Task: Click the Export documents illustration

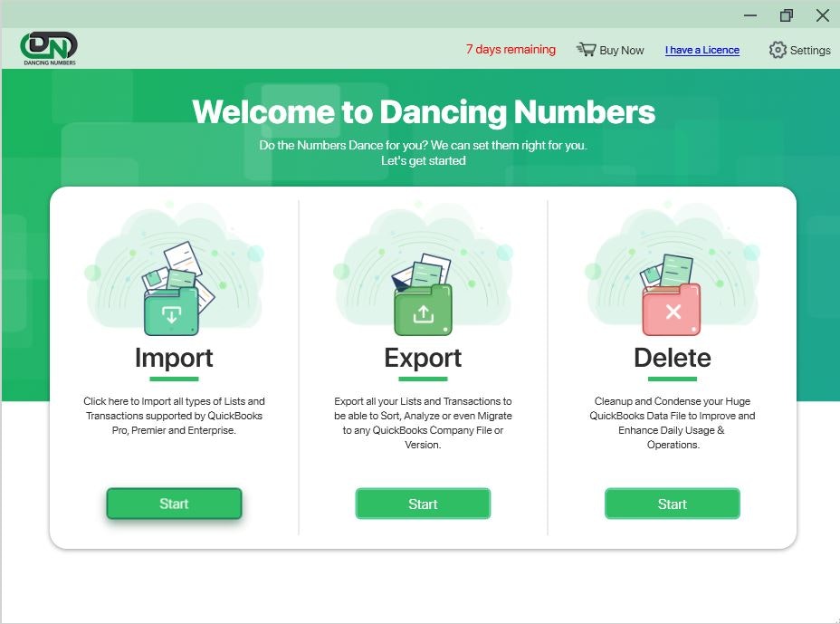Action: 424,272
